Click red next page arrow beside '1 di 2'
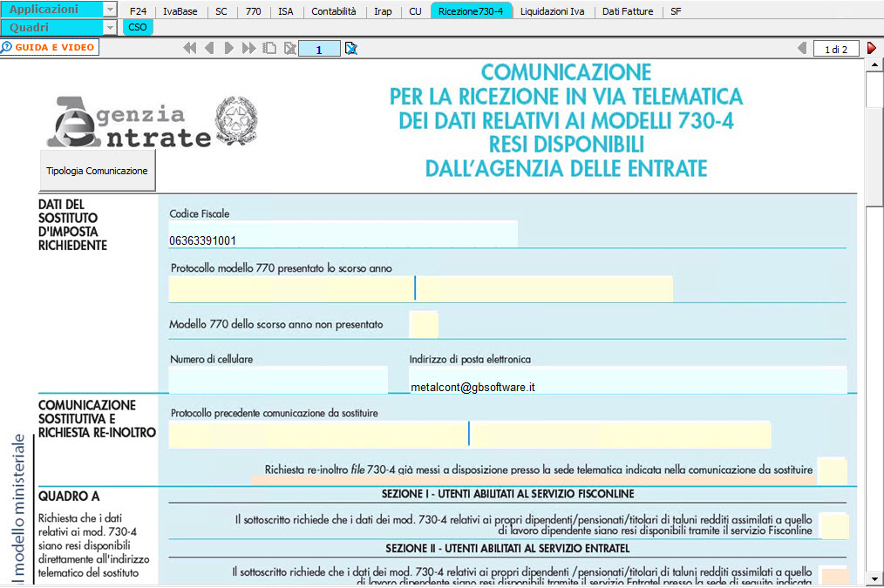This screenshot has height=588, width=884. (x=872, y=49)
